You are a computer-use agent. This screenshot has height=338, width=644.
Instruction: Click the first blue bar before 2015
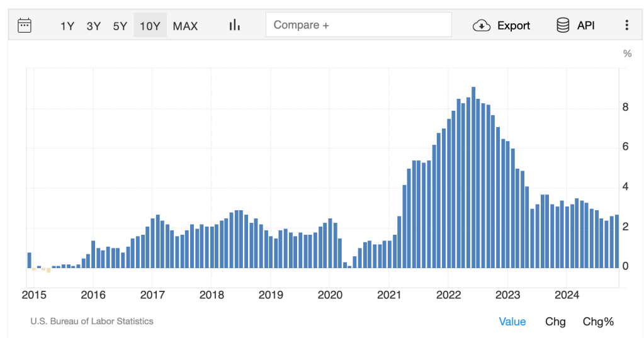[30, 260]
